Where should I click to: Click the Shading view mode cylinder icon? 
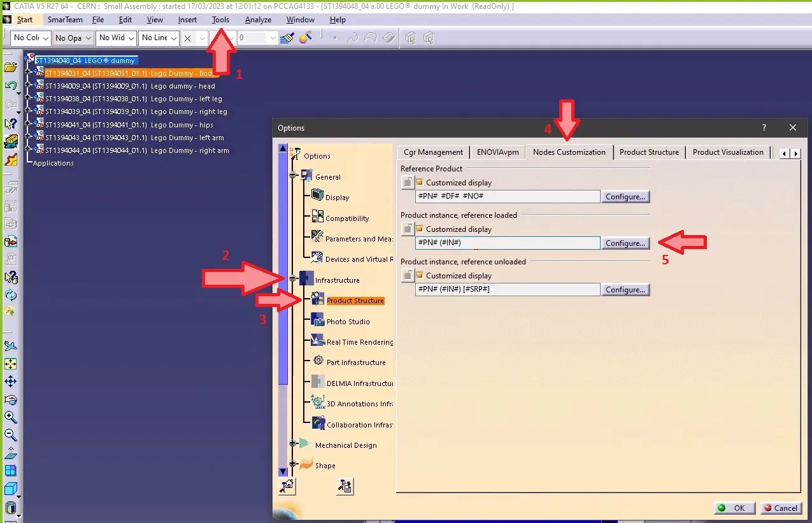coord(10,508)
